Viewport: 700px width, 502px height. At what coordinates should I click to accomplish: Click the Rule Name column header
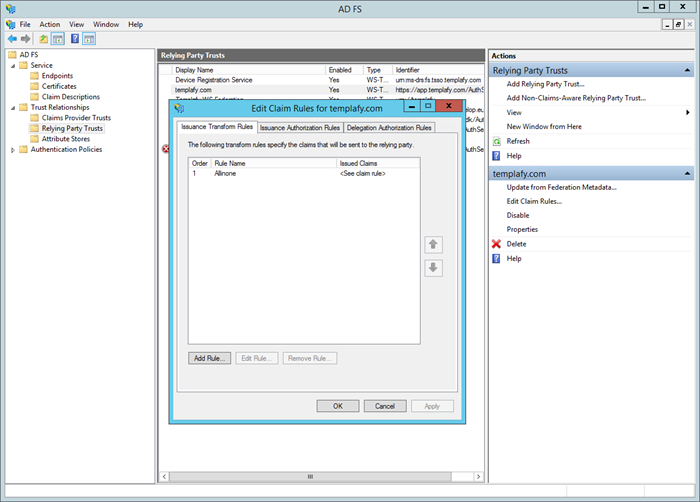(x=274, y=163)
